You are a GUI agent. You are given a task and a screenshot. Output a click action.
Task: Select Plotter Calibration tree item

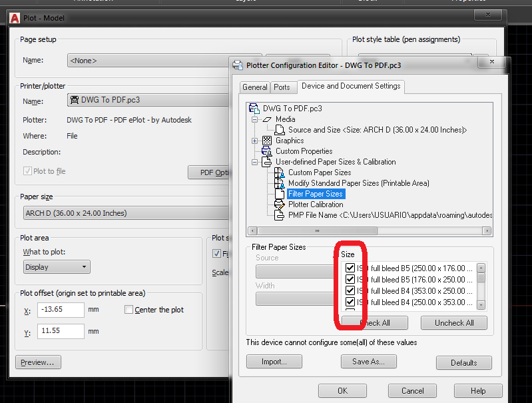pos(316,204)
